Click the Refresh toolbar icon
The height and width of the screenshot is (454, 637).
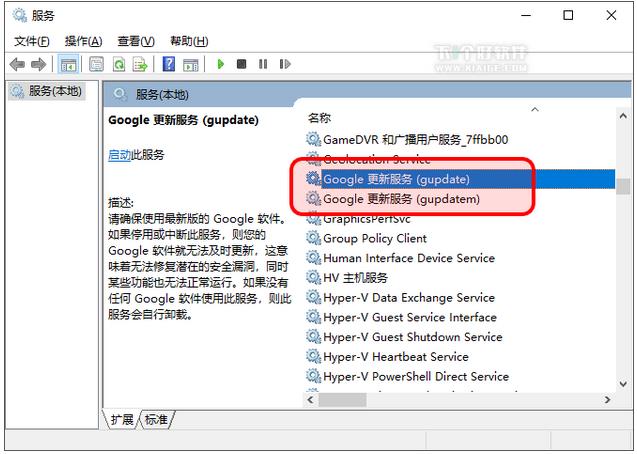tap(119, 64)
